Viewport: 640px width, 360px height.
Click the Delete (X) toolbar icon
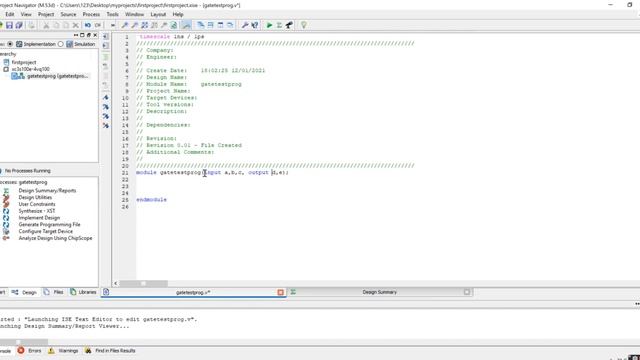tap(76, 25)
